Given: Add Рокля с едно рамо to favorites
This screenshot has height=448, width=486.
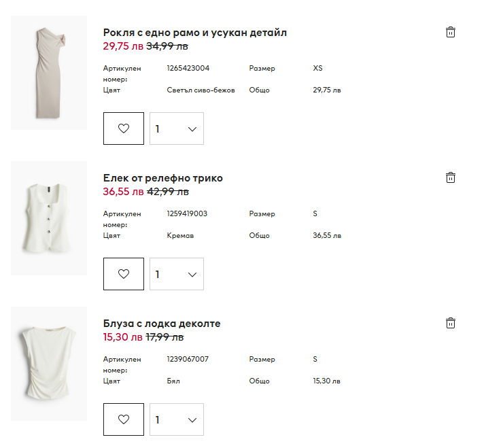Looking at the screenshot, I should tap(124, 128).
